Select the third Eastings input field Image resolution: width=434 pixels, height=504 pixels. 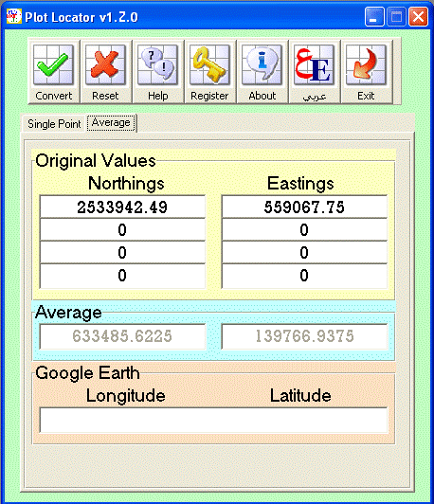(304, 253)
